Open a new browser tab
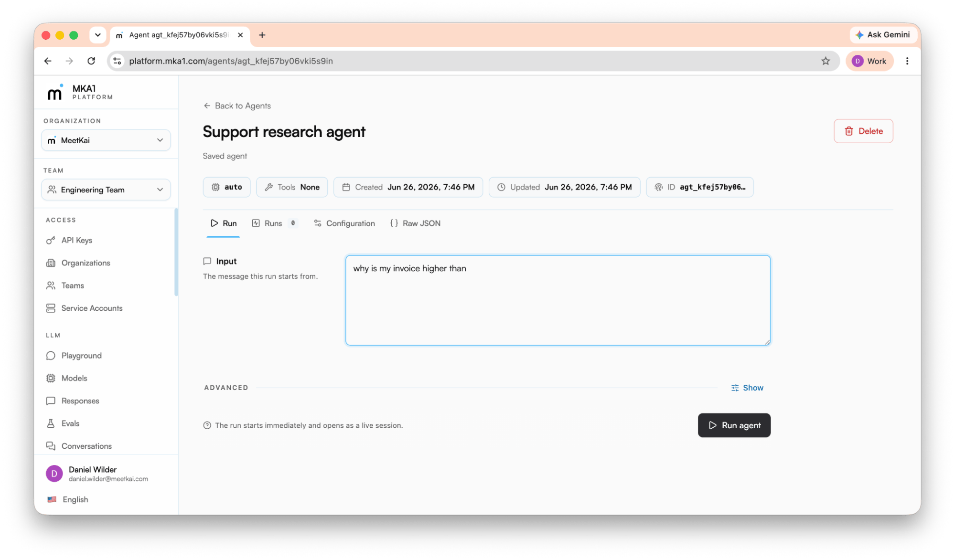Image resolution: width=955 pixels, height=560 pixels. click(x=262, y=35)
